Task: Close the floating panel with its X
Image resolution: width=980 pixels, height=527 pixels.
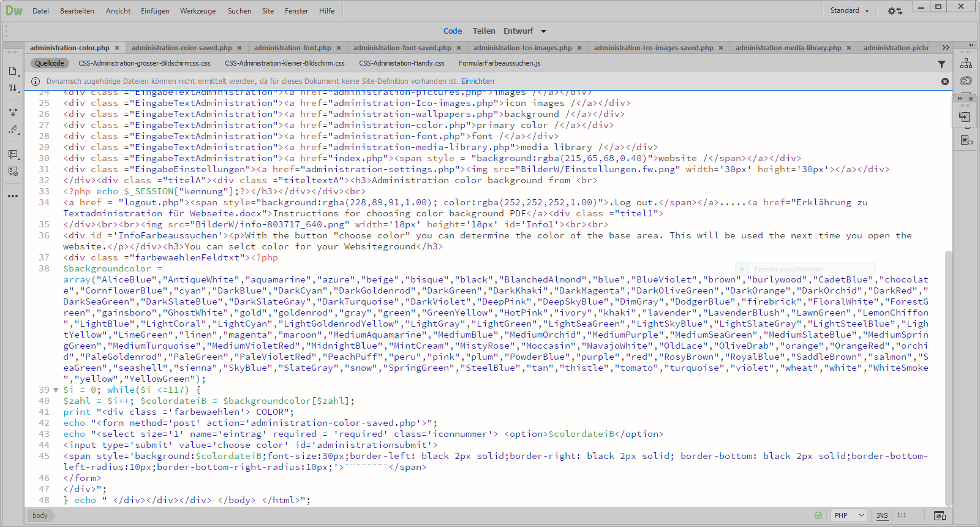Action: tap(970, 98)
